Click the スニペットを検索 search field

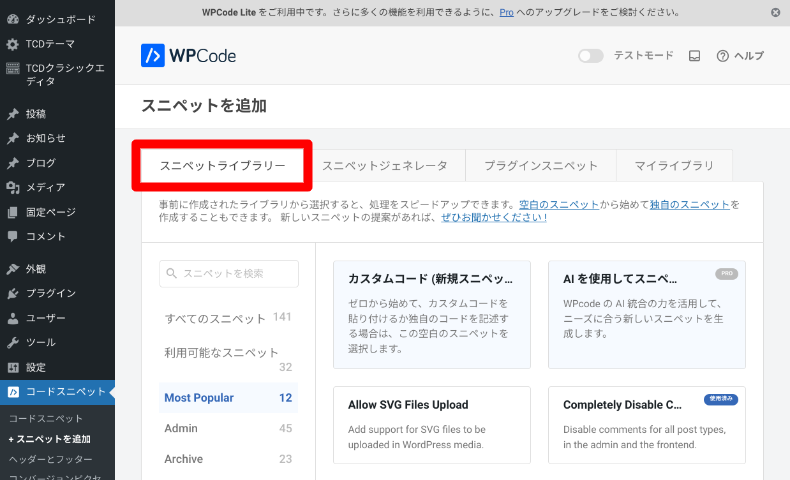click(x=229, y=273)
